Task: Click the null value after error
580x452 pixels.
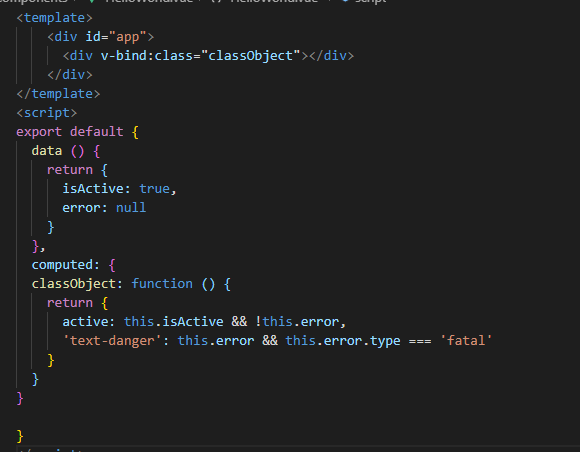Action: pos(131,208)
